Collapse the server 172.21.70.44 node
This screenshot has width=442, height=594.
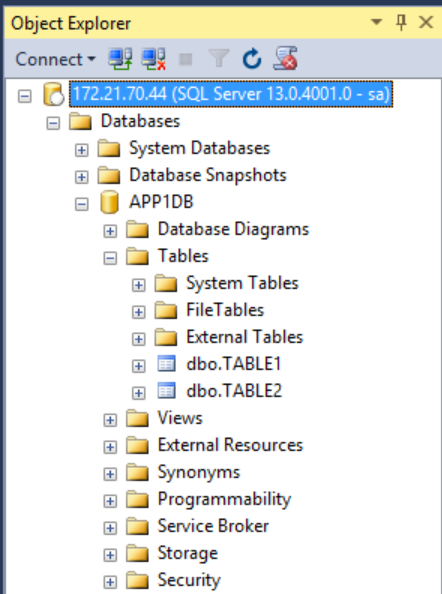click(x=25, y=96)
